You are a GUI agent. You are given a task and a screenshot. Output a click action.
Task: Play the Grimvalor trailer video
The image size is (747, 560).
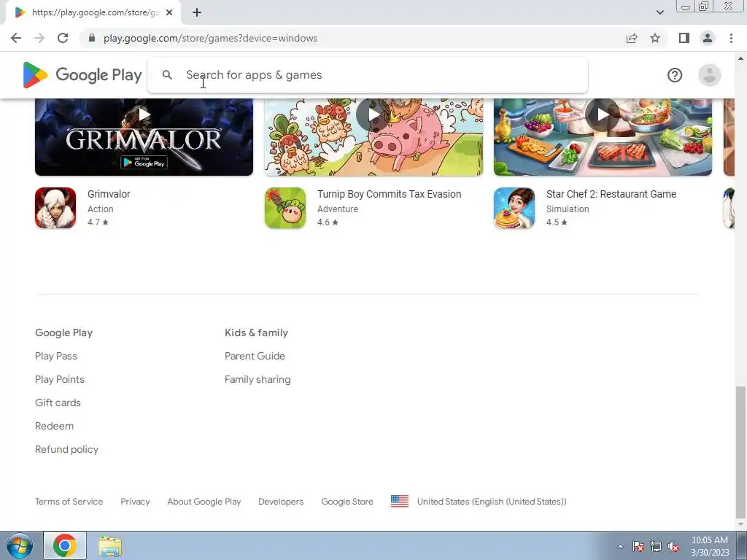(x=144, y=114)
